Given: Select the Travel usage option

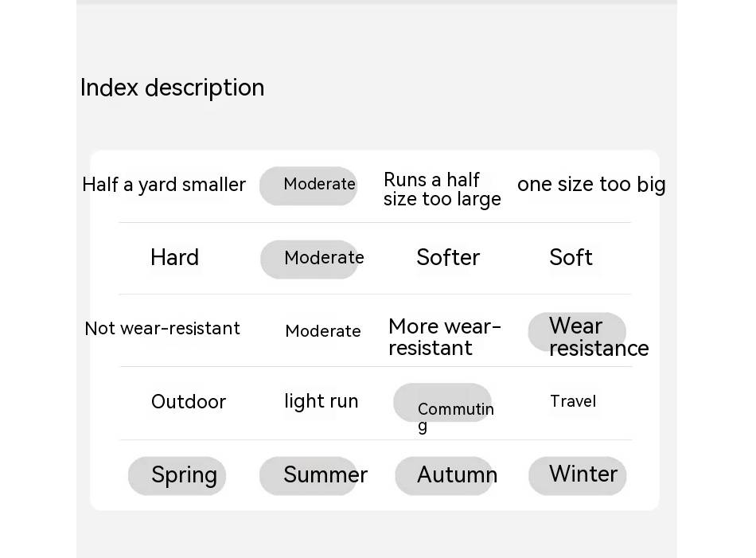Looking at the screenshot, I should [573, 401].
